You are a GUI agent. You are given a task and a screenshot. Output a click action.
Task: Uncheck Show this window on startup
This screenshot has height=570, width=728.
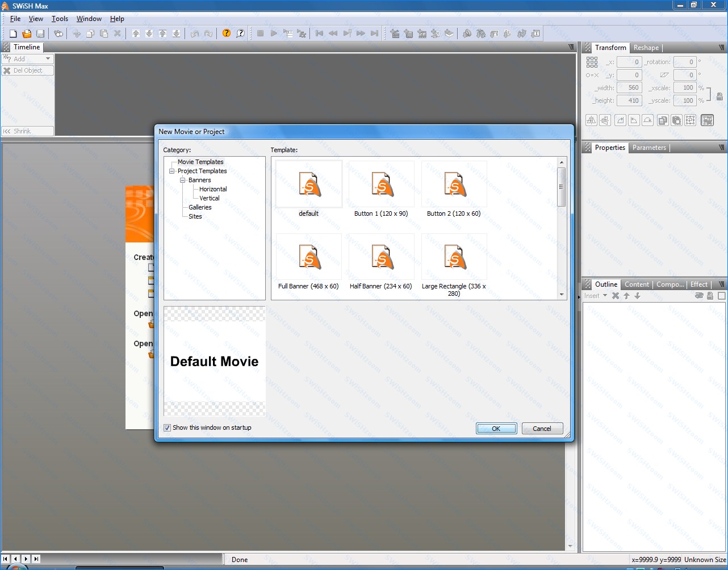[168, 428]
